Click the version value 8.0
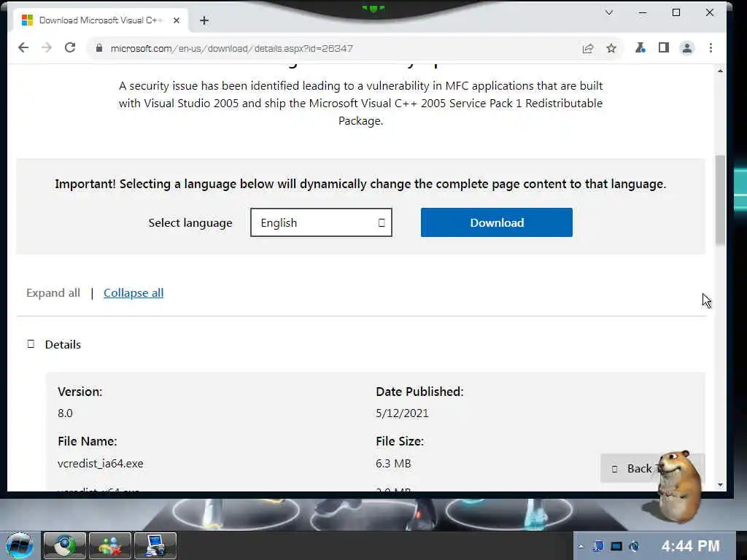Image resolution: width=747 pixels, height=560 pixels. click(65, 413)
